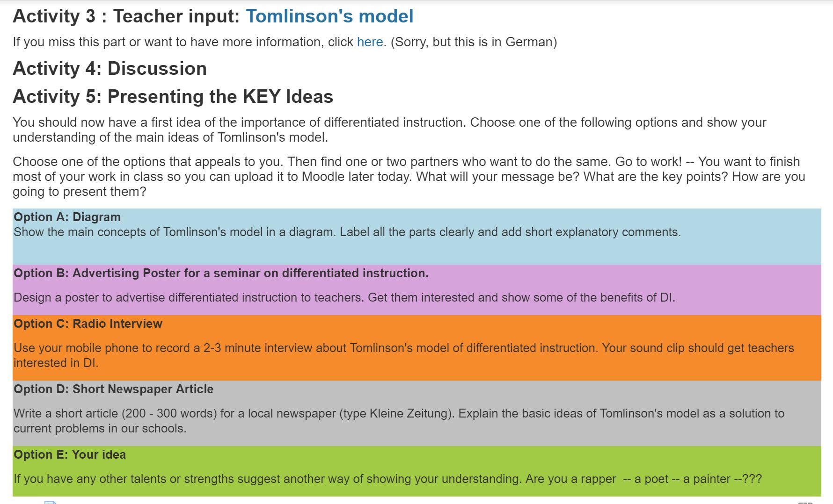
Task: Click the 'If you miss this part' sentence
Action: (x=183, y=42)
